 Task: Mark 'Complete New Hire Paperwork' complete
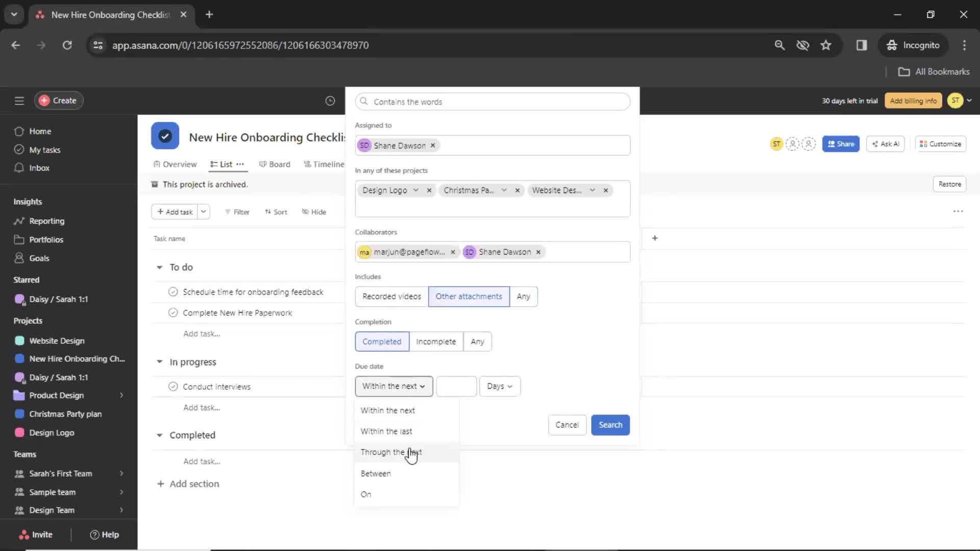pos(173,313)
